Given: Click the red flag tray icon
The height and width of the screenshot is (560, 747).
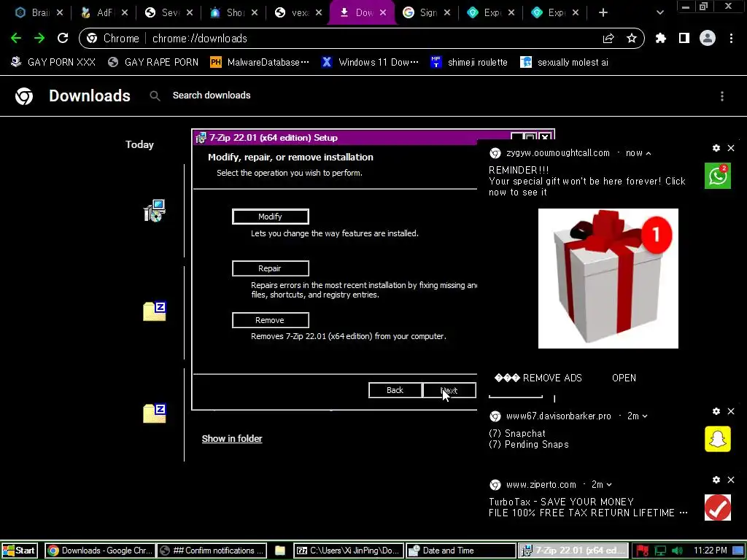Looking at the screenshot, I should click(x=642, y=551).
